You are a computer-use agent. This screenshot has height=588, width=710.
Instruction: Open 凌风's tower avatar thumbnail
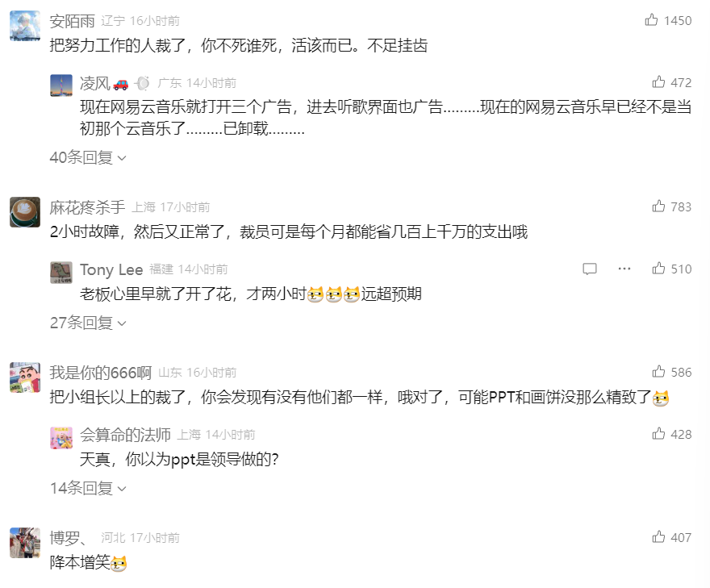61,85
